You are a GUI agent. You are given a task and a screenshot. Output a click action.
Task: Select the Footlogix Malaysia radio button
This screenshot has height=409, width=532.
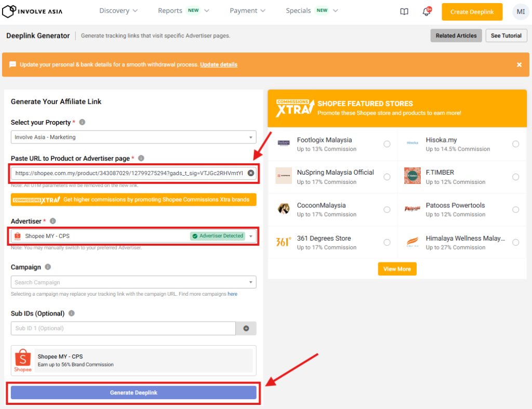(387, 144)
